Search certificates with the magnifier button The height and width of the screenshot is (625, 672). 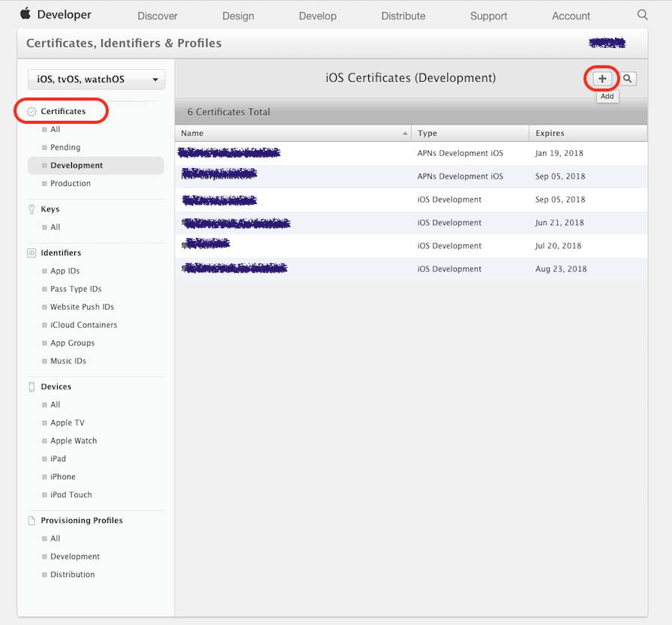coord(628,79)
